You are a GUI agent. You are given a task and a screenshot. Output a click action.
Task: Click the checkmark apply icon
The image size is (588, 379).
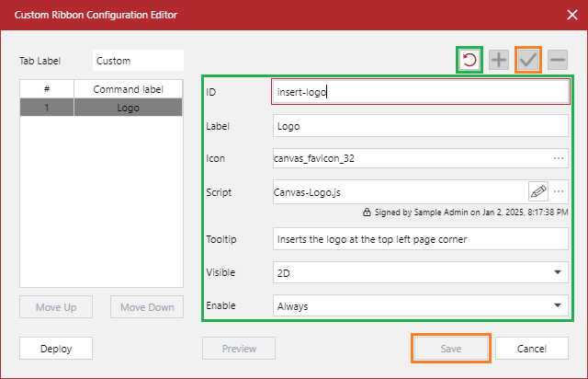click(x=527, y=61)
